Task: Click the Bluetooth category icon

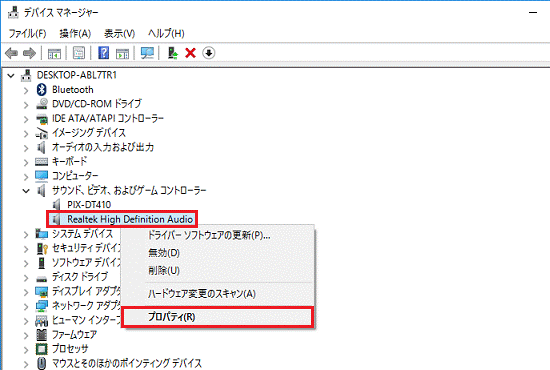Action: [x=42, y=89]
